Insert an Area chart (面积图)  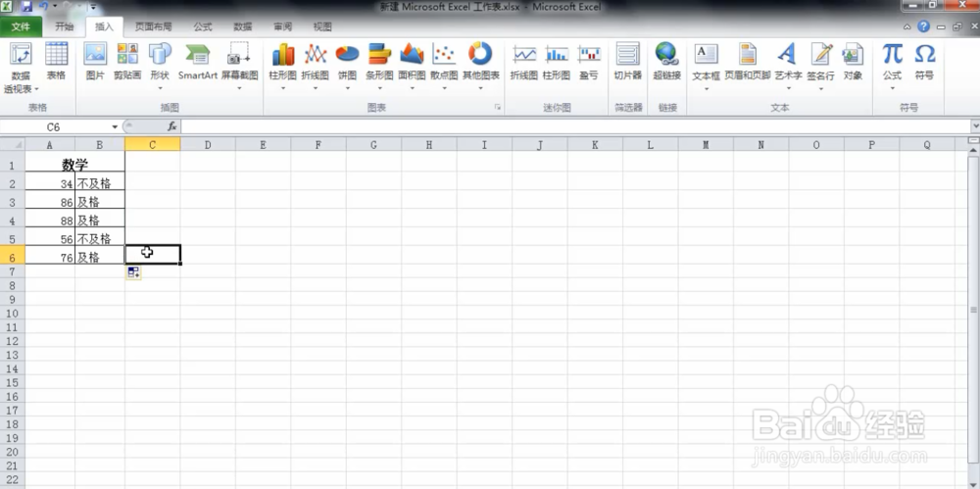click(x=412, y=67)
